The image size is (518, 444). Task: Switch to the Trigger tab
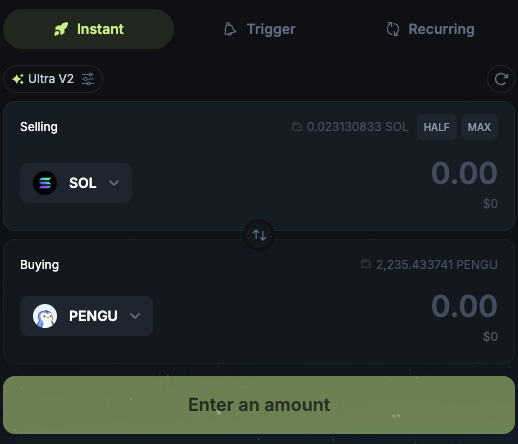click(x=259, y=29)
